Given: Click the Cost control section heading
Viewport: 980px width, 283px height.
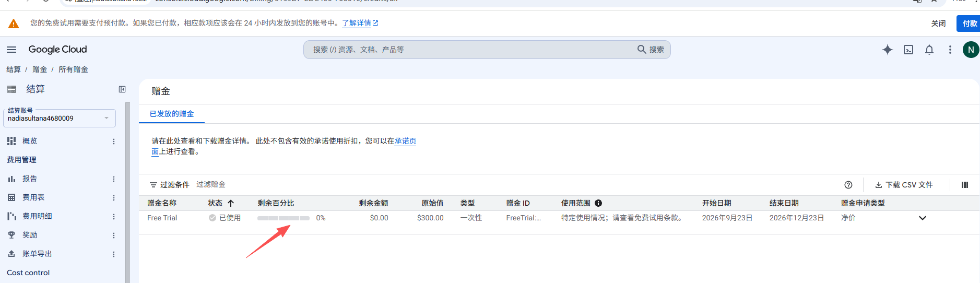Looking at the screenshot, I should point(28,273).
